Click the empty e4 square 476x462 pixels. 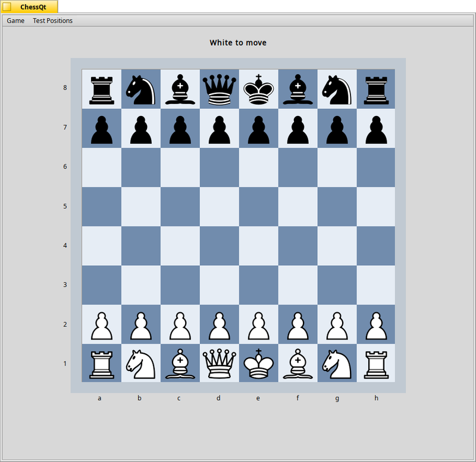pos(259,246)
